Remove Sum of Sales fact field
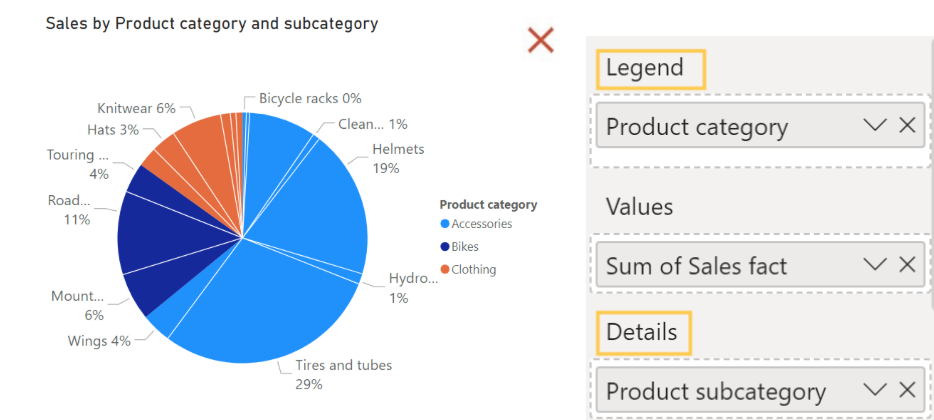The height and width of the screenshot is (420, 934). [907, 265]
